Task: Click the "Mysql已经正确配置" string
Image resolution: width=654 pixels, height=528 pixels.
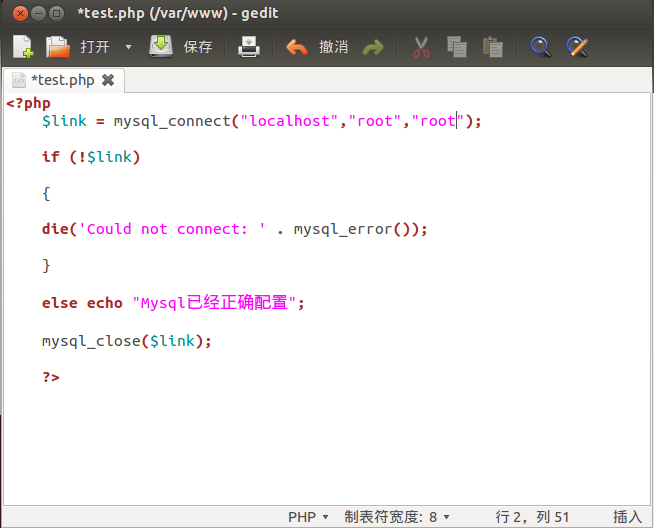Action: click(214, 303)
